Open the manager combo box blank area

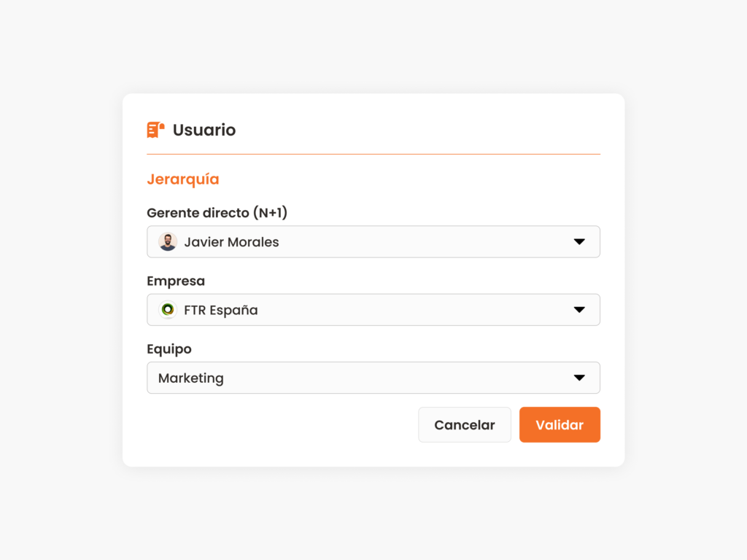coord(424,242)
